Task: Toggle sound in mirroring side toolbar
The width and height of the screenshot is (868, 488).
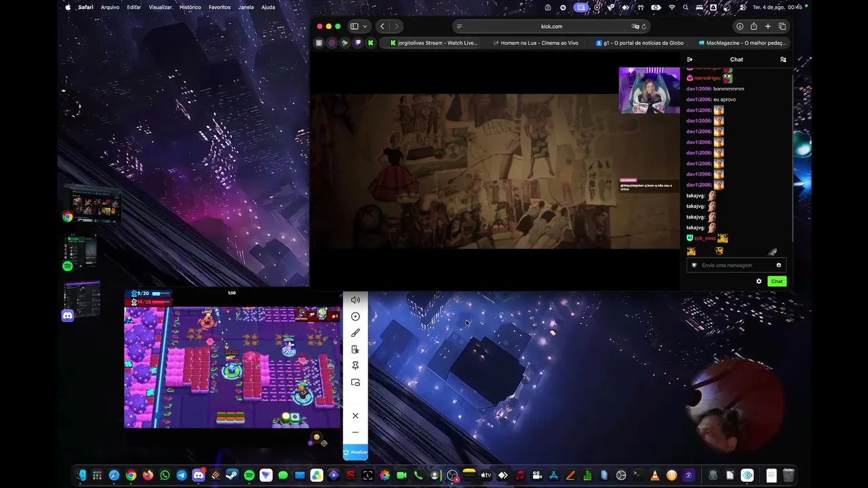Action: tap(355, 300)
